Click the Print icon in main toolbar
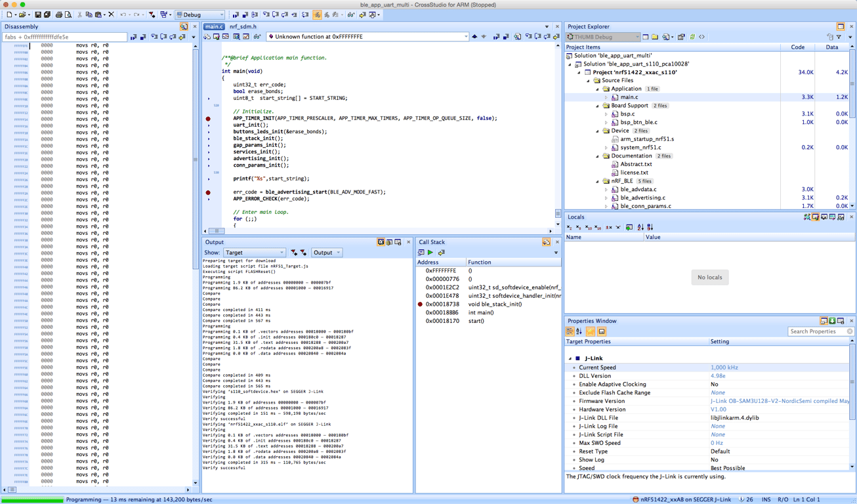This screenshot has width=857, height=504. coord(58,14)
